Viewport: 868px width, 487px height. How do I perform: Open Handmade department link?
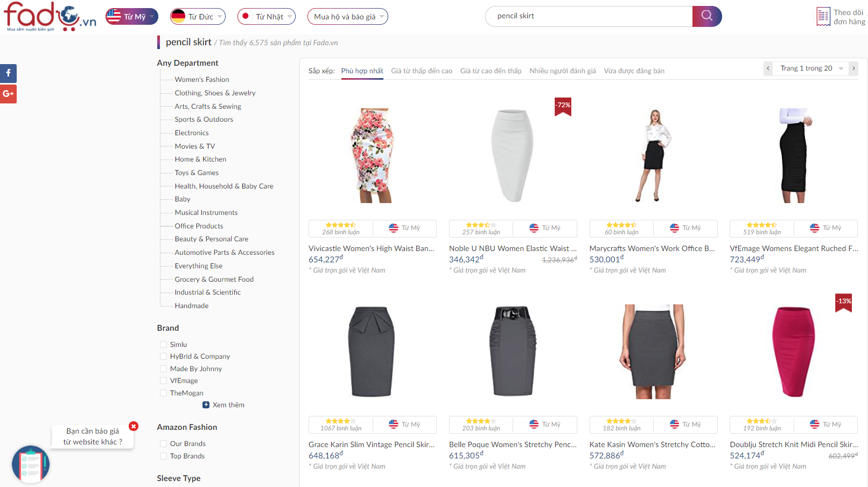click(192, 305)
